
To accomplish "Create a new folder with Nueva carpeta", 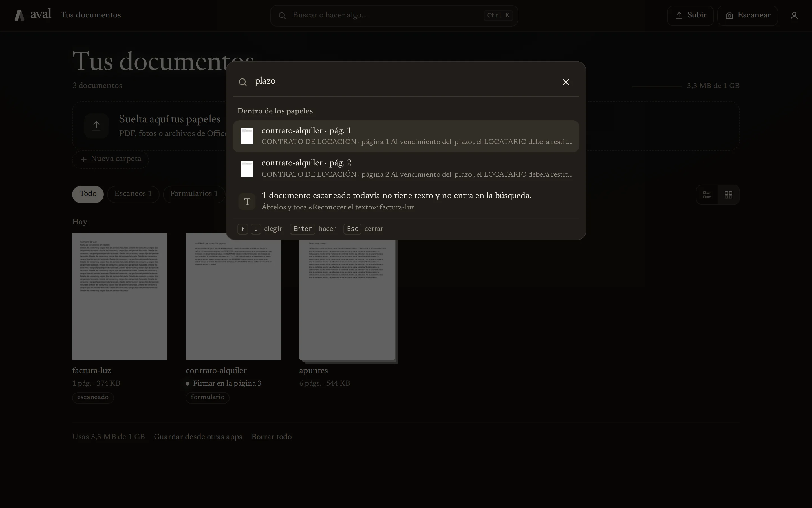I will 111,159.
